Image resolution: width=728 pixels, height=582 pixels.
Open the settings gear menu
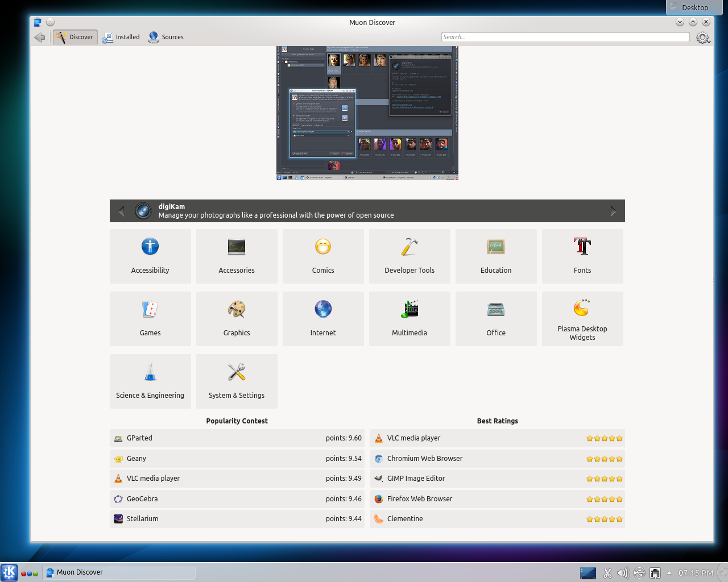pos(703,38)
